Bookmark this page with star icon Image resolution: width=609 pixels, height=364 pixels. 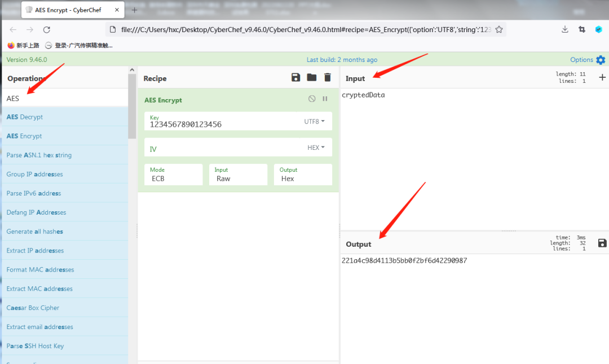tap(499, 29)
